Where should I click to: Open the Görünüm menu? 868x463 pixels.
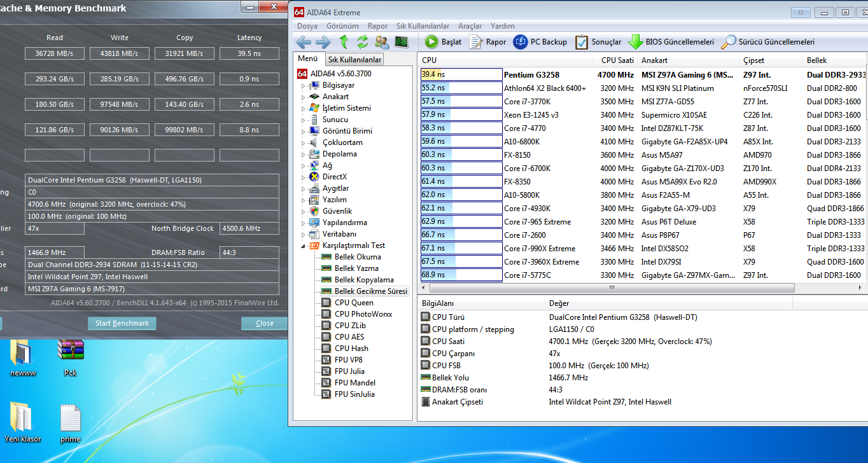click(x=342, y=26)
